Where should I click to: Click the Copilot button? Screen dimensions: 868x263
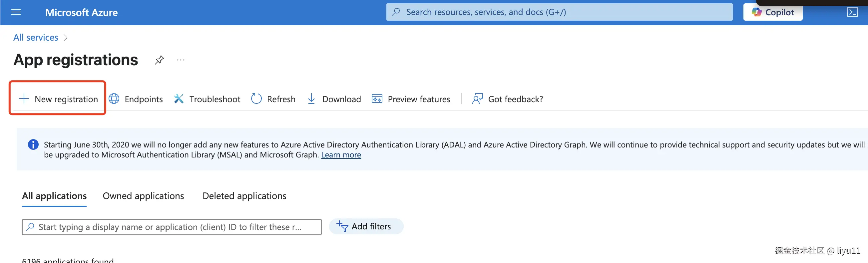[x=772, y=12]
